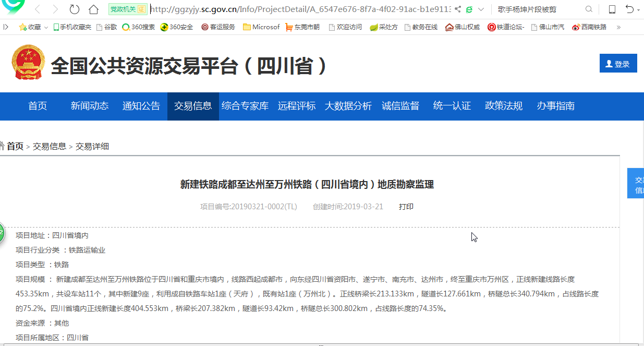644x346 pixels.
Task: Open the 交易信息 navigation tab
Action: [193, 106]
